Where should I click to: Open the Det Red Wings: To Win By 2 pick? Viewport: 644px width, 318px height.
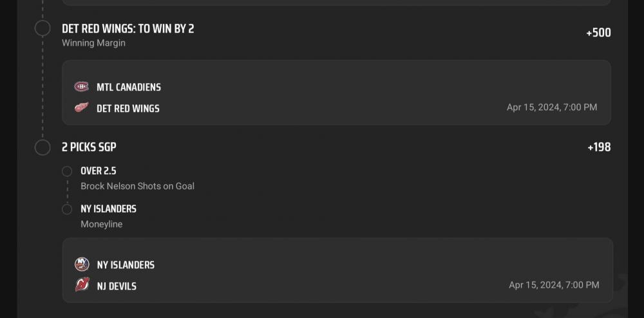pos(128,29)
